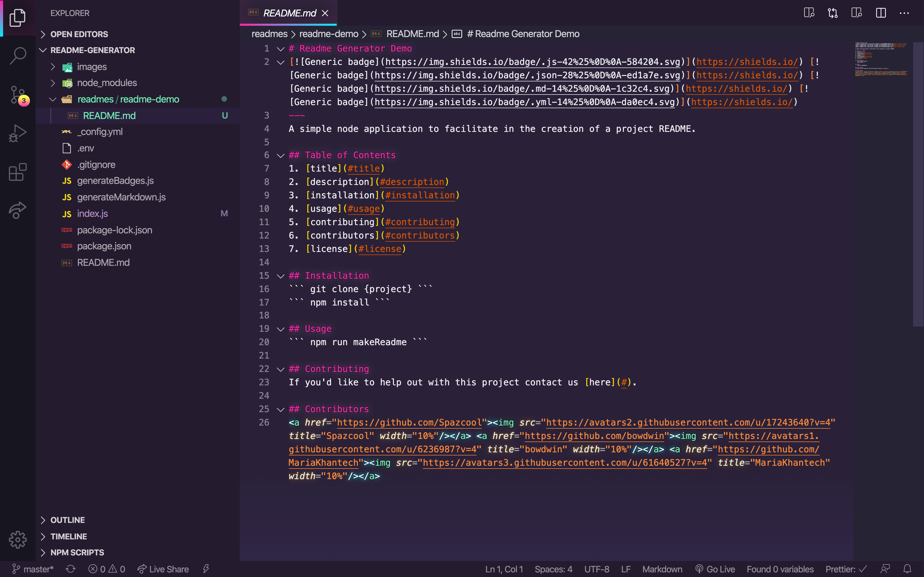This screenshot has height=577, width=924.
Task: Fold the Table of Contents section
Action: coord(281,155)
